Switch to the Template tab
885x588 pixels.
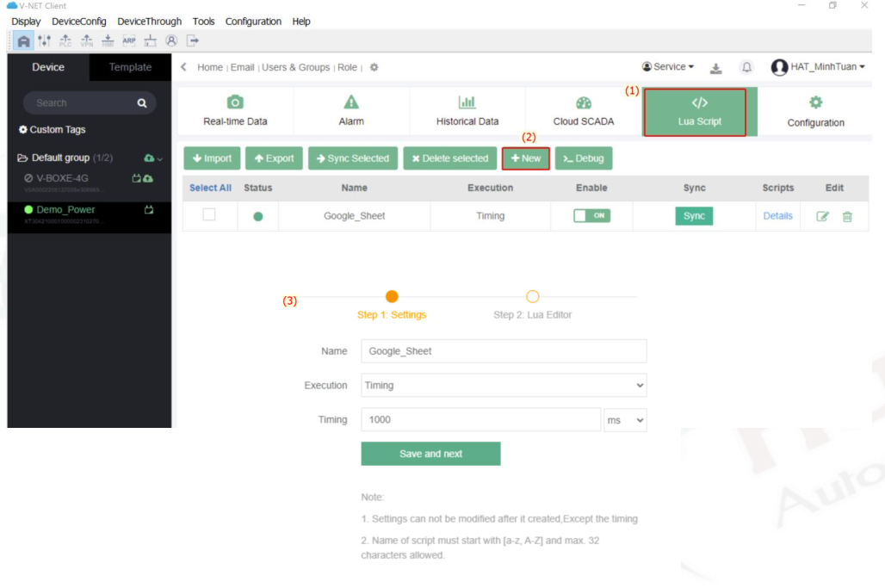point(130,67)
